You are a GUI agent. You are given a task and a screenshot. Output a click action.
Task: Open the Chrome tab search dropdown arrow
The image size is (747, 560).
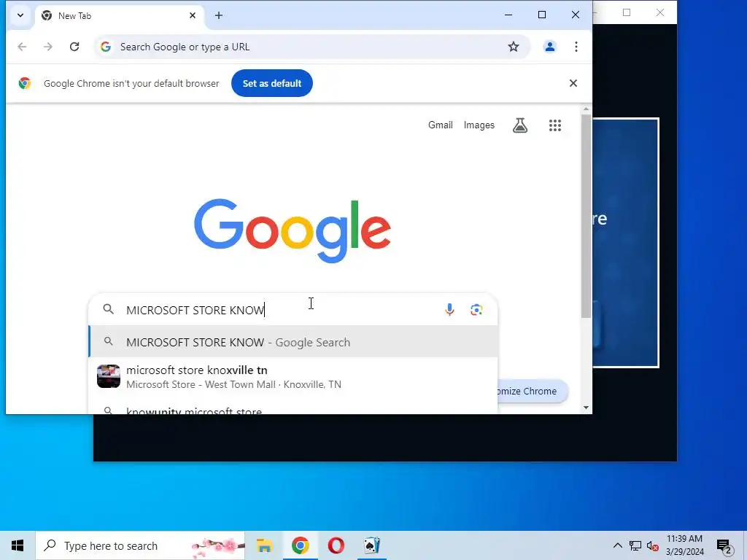click(20, 15)
